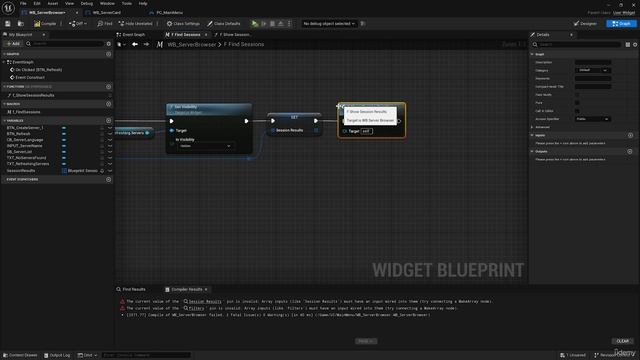Add a new macro with Macros plus icon
Image resolution: width=640 pixels, height=360 pixels.
coord(109,104)
